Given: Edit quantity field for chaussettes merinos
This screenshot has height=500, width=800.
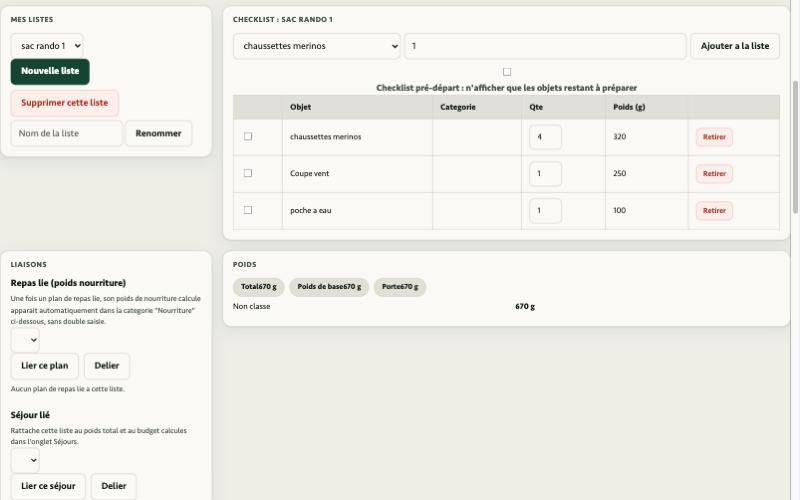Looking at the screenshot, I should [x=545, y=137].
